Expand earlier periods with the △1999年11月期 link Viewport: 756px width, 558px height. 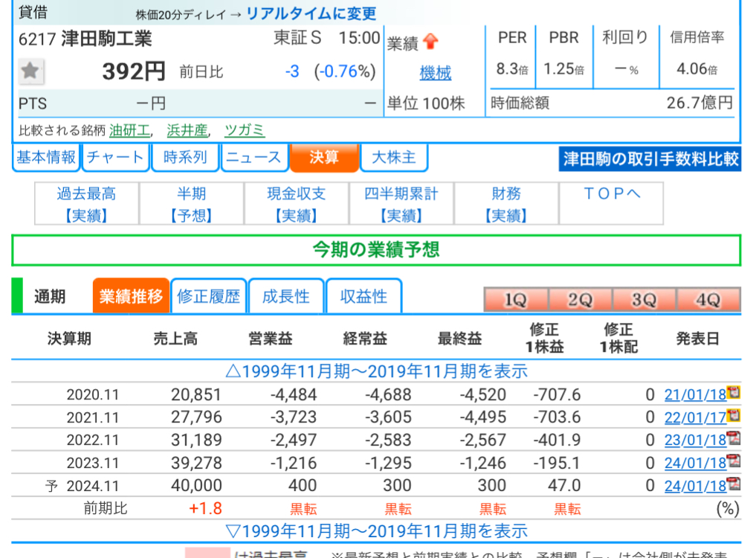pyautogui.click(x=377, y=371)
